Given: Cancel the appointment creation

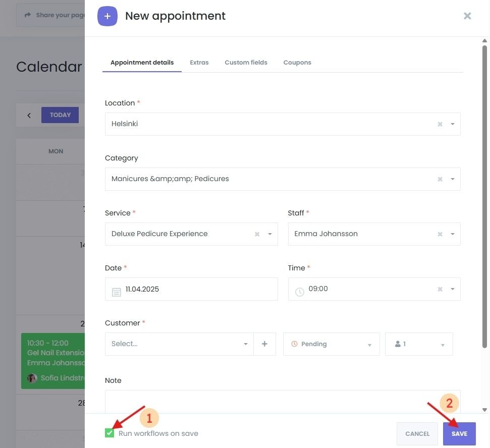Looking at the screenshot, I should click(x=417, y=433).
